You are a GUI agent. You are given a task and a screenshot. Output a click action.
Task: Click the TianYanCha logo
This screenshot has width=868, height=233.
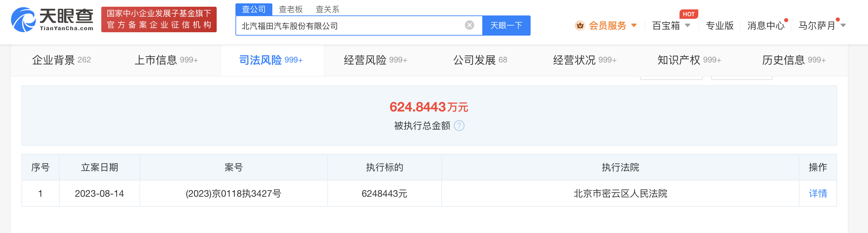(52, 19)
